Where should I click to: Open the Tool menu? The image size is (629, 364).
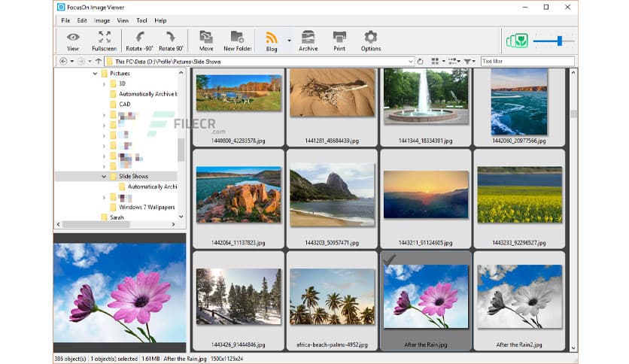[x=141, y=20]
